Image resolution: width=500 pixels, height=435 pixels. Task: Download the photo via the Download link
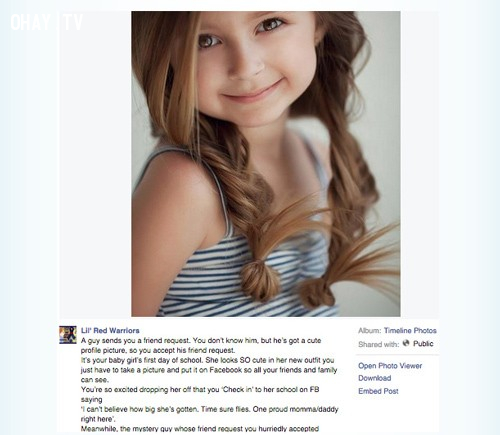tap(375, 378)
